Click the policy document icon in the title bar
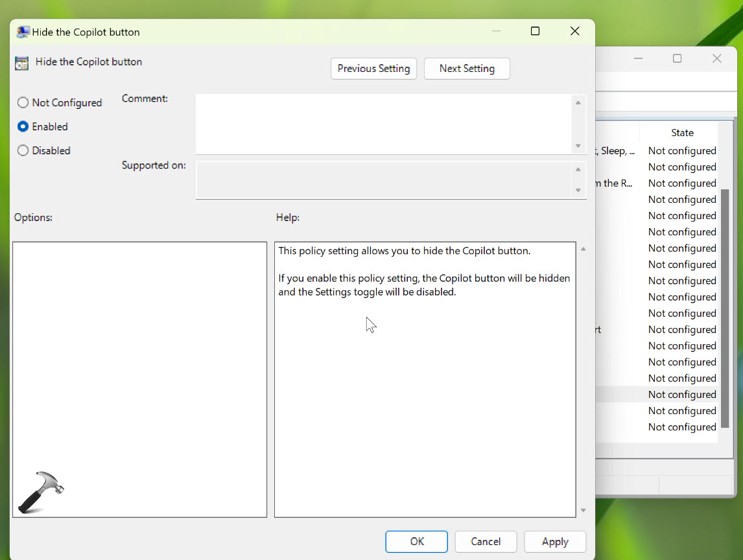 (x=23, y=31)
